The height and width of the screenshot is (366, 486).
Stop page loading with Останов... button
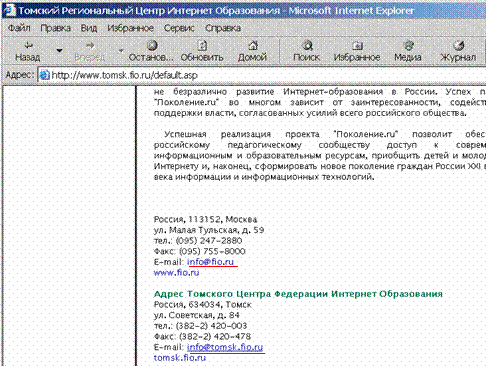coord(151,51)
